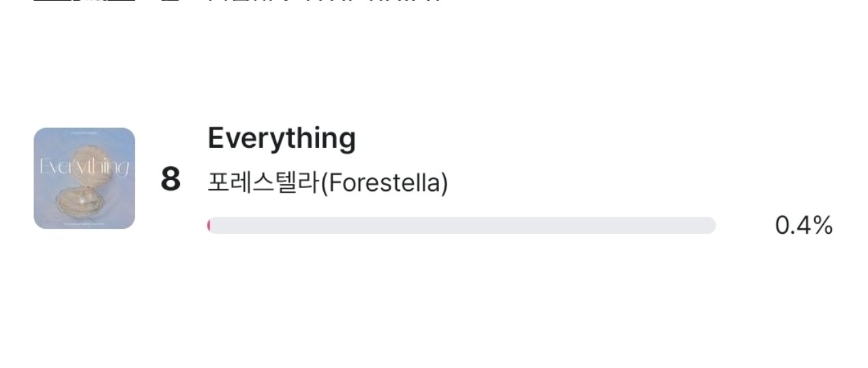Click the rank number 8
Image resolution: width=868 pixels, height=368 pixels.
170,180
